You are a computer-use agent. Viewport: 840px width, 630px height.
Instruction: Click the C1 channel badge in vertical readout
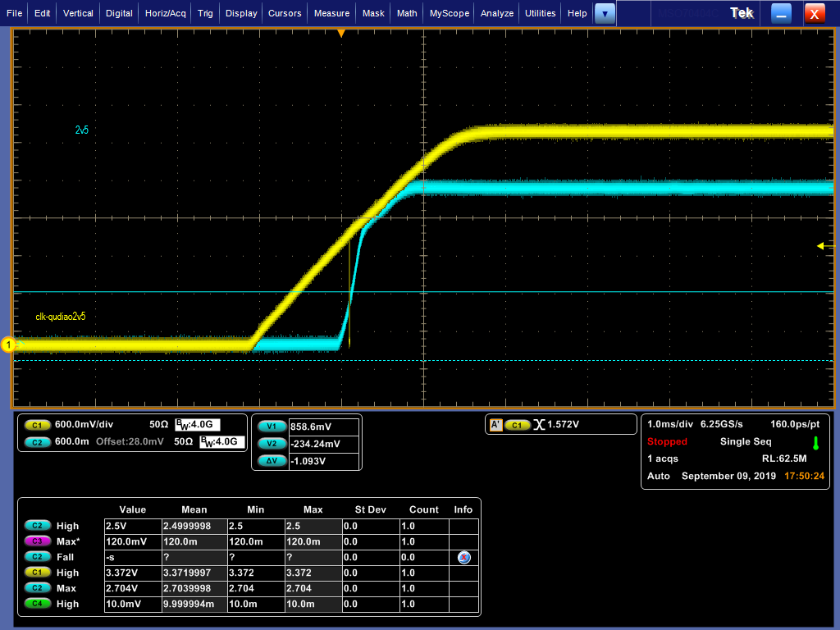click(x=37, y=425)
